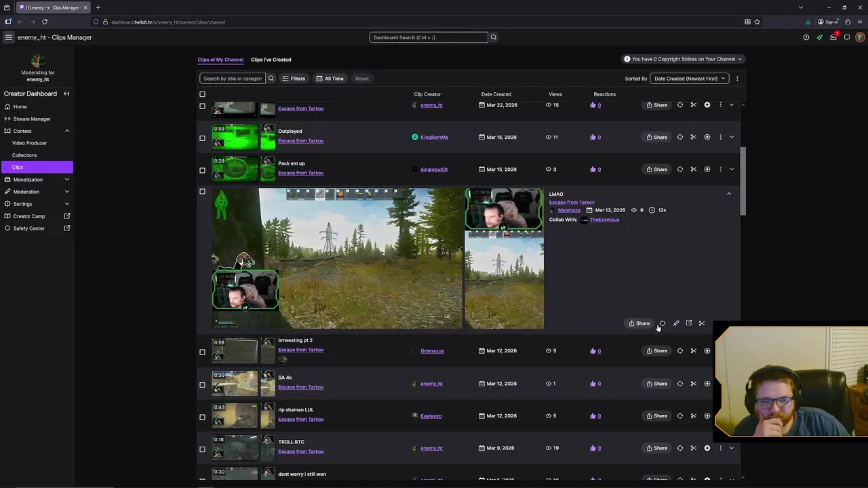Collapse the Creator Dashboard sidebar
The image size is (868, 488).
(66, 94)
